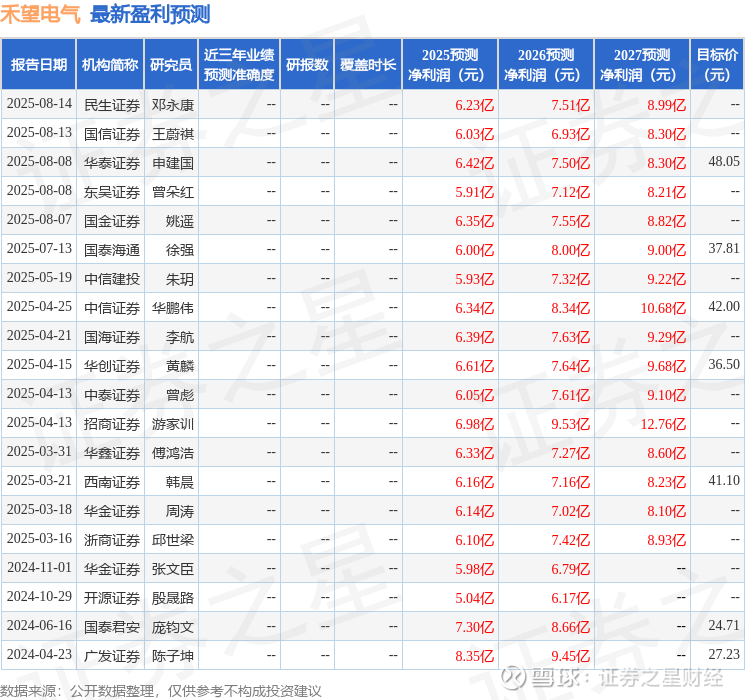Screen dimensions: 745x700
Task: Select 广发证券 8.35亿 profit value
Action: [x=474, y=656]
